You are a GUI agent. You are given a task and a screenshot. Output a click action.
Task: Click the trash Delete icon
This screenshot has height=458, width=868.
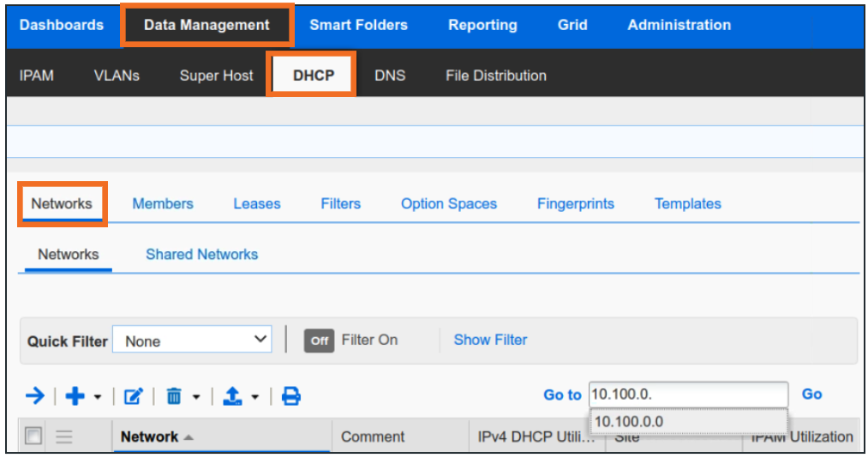(x=174, y=395)
